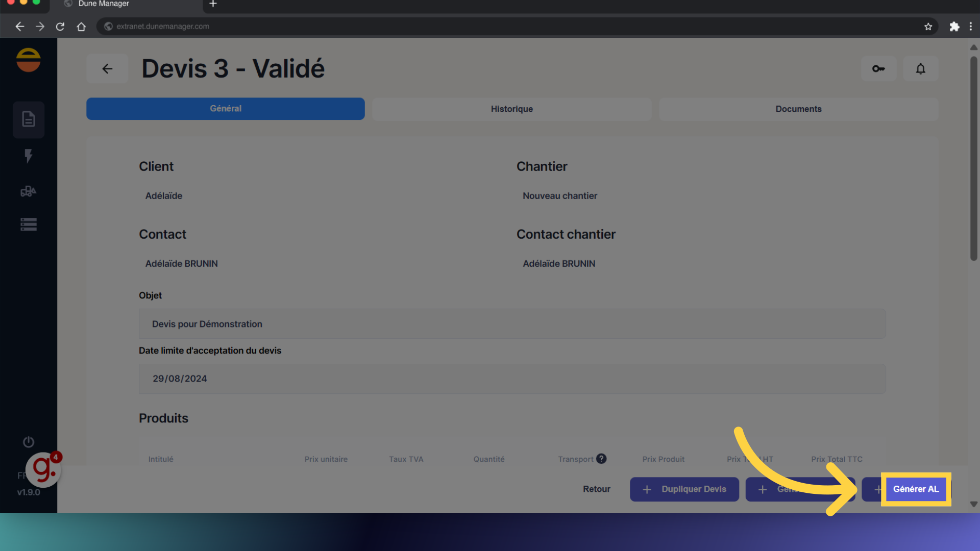The height and width of the screenshot is (551, 980).
Task: Open the key access icon button
Action: click(x=878, y=69)
